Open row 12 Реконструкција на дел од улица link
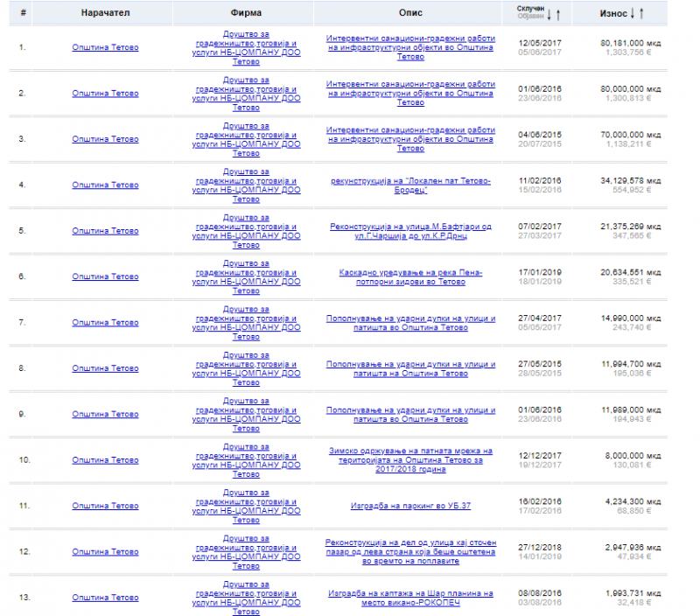The height and width of the screenshot is (616, 700). click(x=410, y=552)
